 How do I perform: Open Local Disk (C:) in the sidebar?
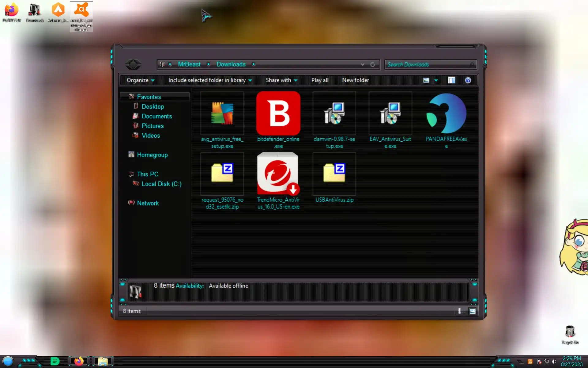click(x=161, y=184)
